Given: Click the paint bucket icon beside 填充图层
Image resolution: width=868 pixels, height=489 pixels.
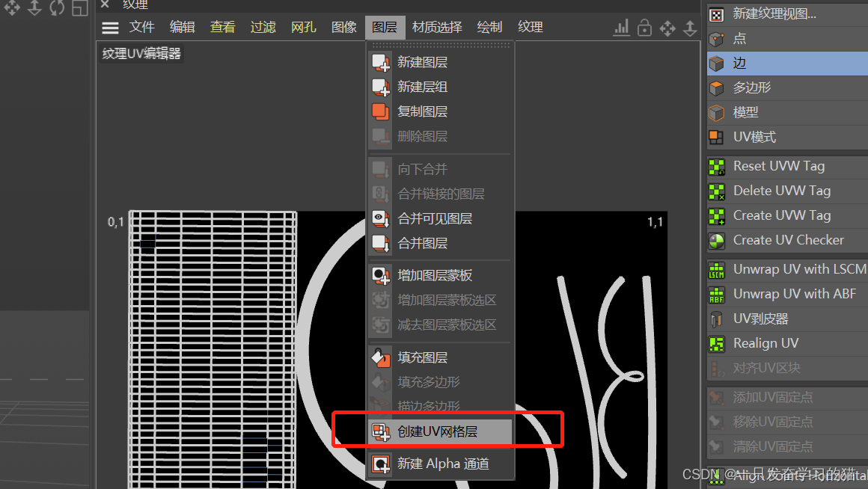Looking at the screenshot, I should 381,358.
